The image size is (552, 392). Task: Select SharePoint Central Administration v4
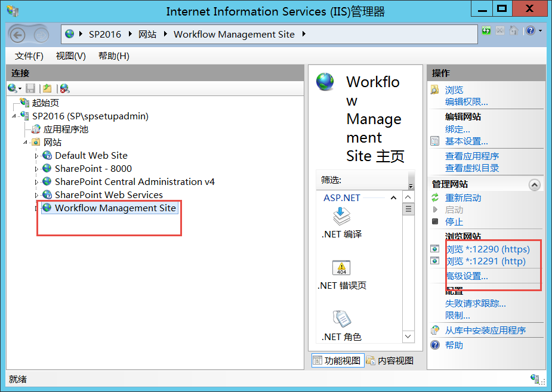click(x=135, y=181)
